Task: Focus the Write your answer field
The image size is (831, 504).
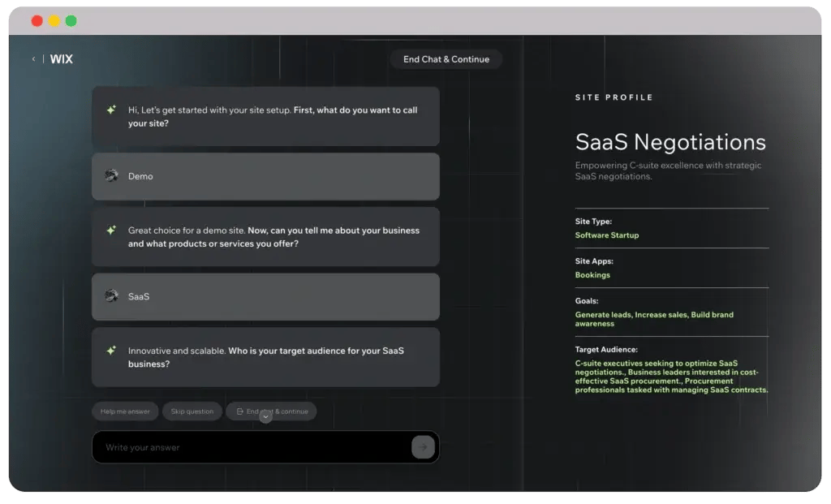Action: [x=252, y=447]
